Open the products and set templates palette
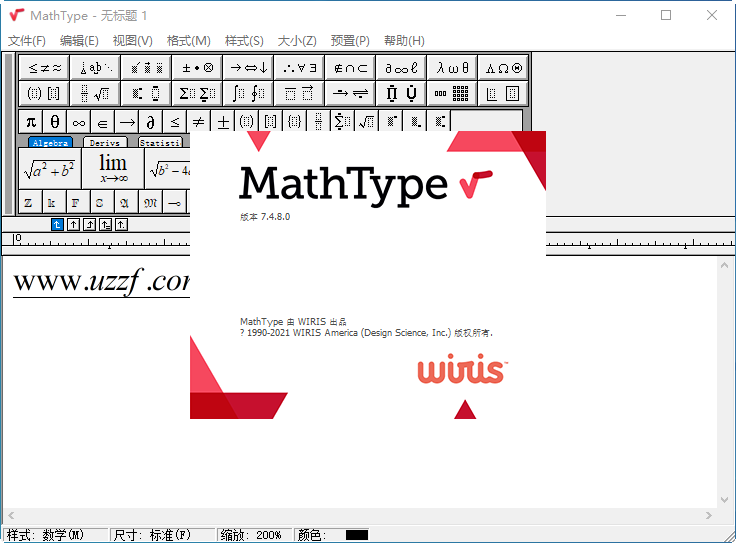 click(401, 93)
